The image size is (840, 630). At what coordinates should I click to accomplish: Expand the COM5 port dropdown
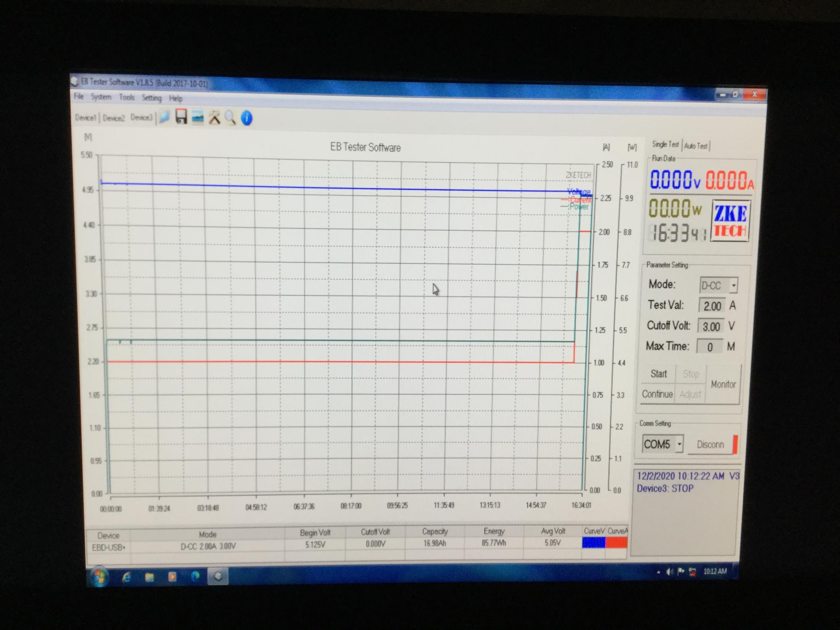tap(679, 444)
